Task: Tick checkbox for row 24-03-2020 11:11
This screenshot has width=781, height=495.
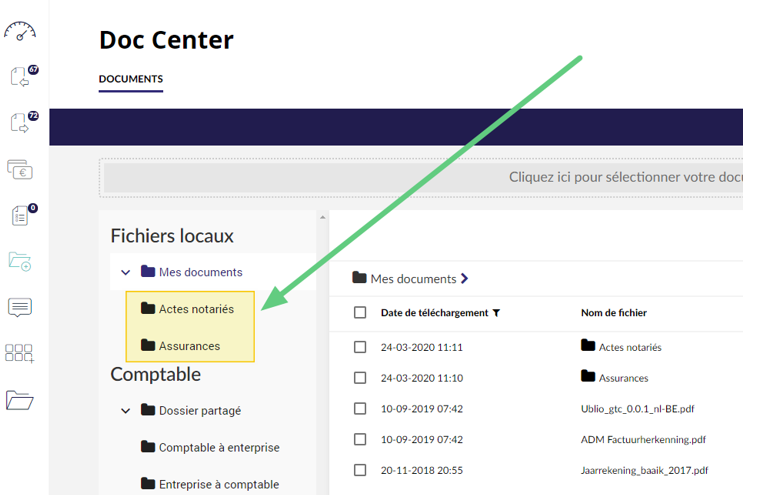Action: point(360,347)
